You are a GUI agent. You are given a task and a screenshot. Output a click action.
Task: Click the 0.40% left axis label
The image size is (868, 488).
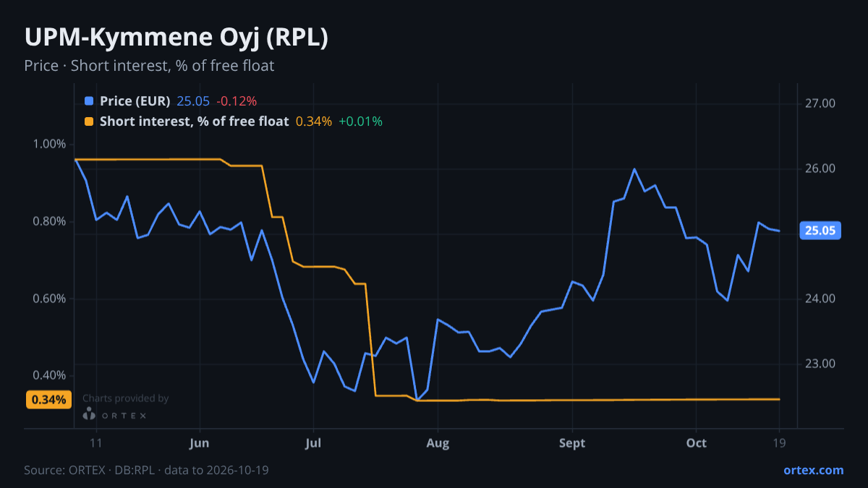click(x=49, y=375)
